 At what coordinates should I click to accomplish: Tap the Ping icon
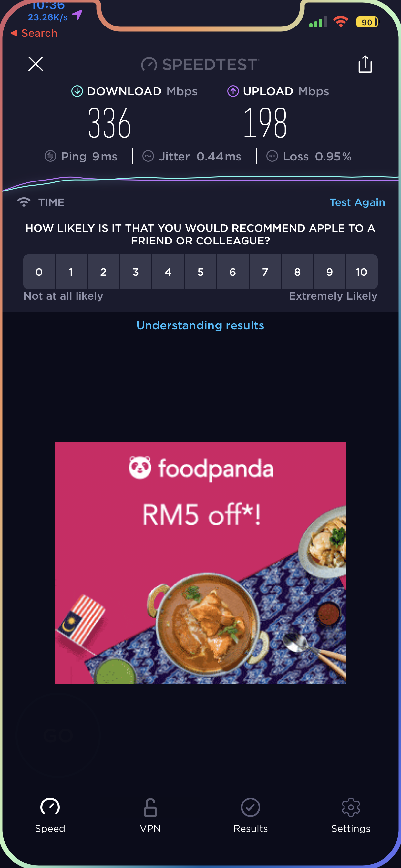click(x=51, y=156)
